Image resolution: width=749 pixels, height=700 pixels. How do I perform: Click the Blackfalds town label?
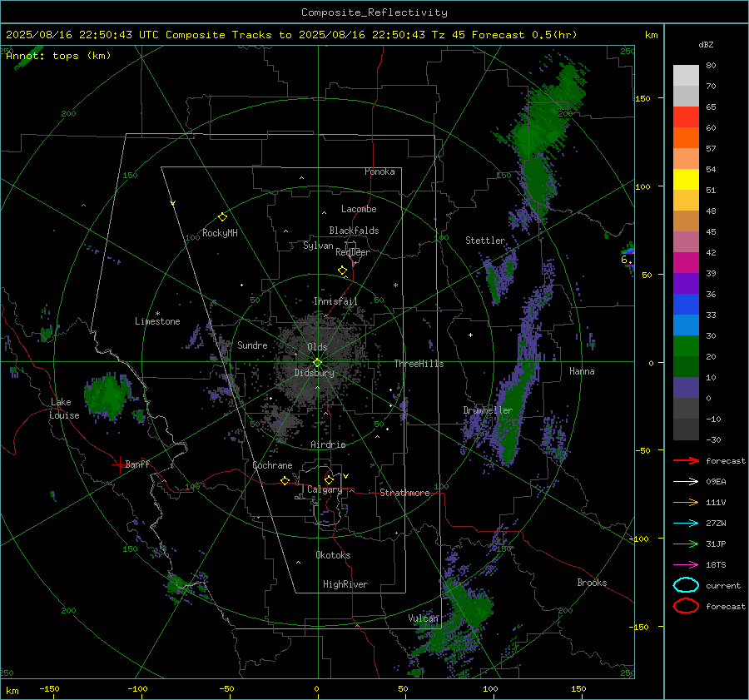pyautogui.click(x=354, y=231)
